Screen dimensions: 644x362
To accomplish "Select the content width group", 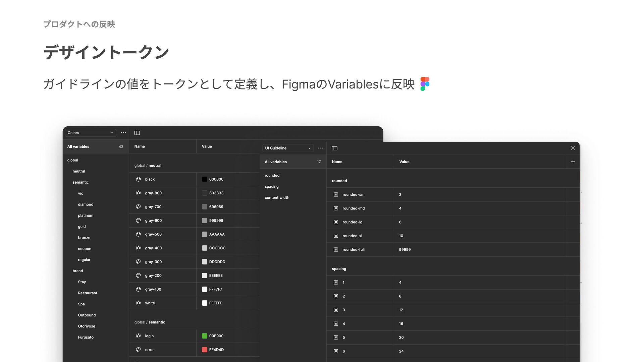I will 277,197.
